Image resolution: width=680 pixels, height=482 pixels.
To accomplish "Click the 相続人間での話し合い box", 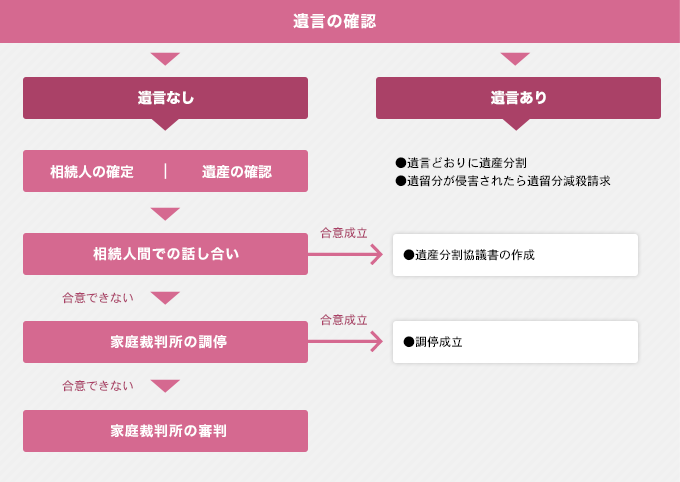I will click(x=165, y=254).
